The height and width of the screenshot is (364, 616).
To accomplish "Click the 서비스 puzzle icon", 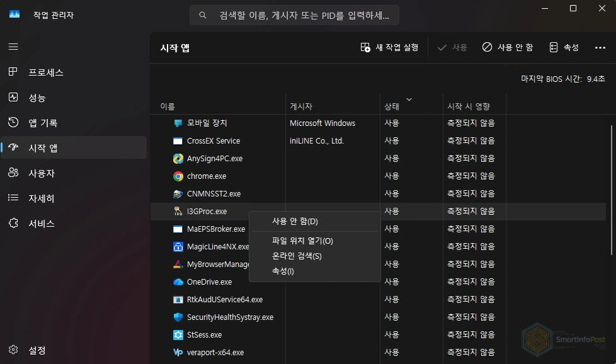I will [13, 223].
